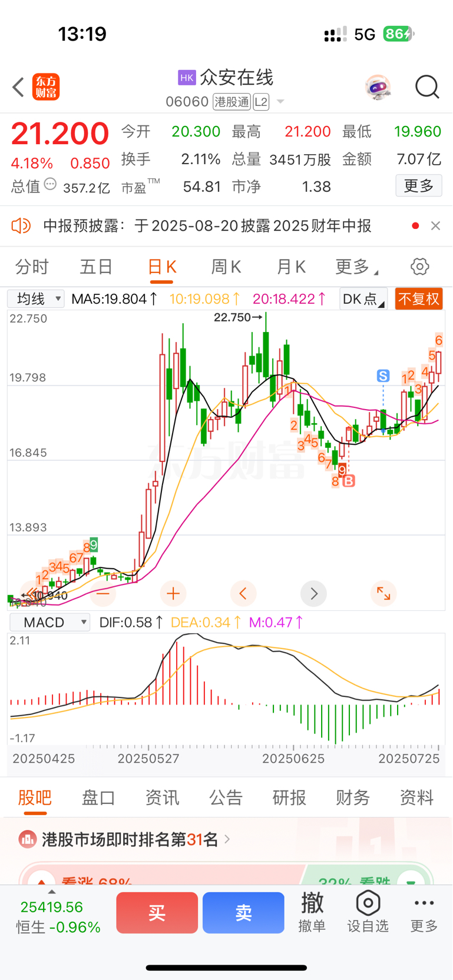Image resolution: width=453 pixels, height=980 pixels.
Task: Open the 盘口 tab
Action: coord(98,798)
